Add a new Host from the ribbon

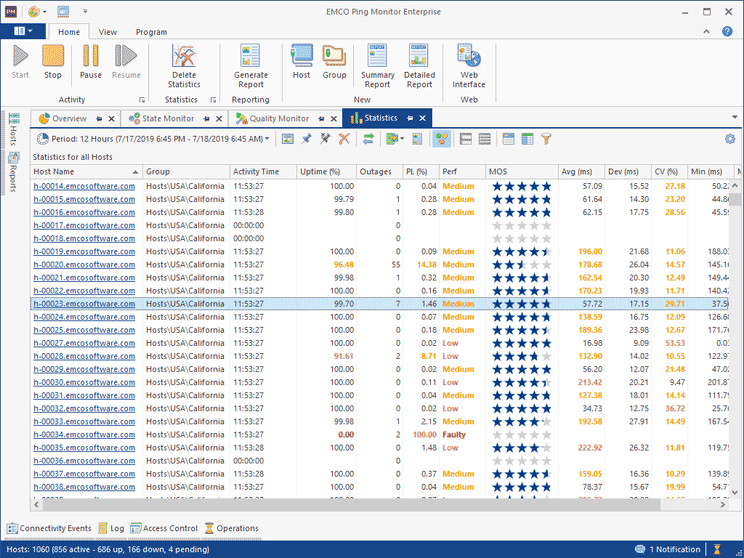pyautogui.click(x=301, y=62)
